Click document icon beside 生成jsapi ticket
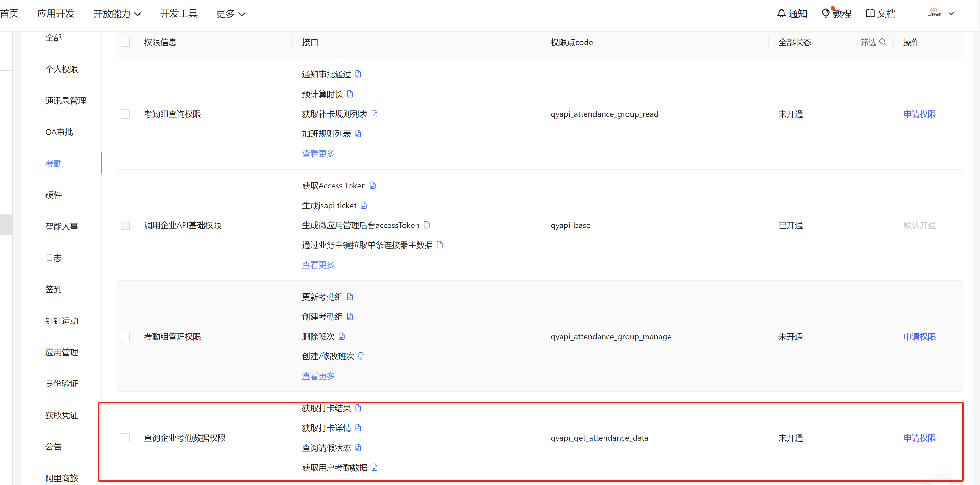This screenshot has height=485, width=980. pyautogui.click(x=364, y=205)
